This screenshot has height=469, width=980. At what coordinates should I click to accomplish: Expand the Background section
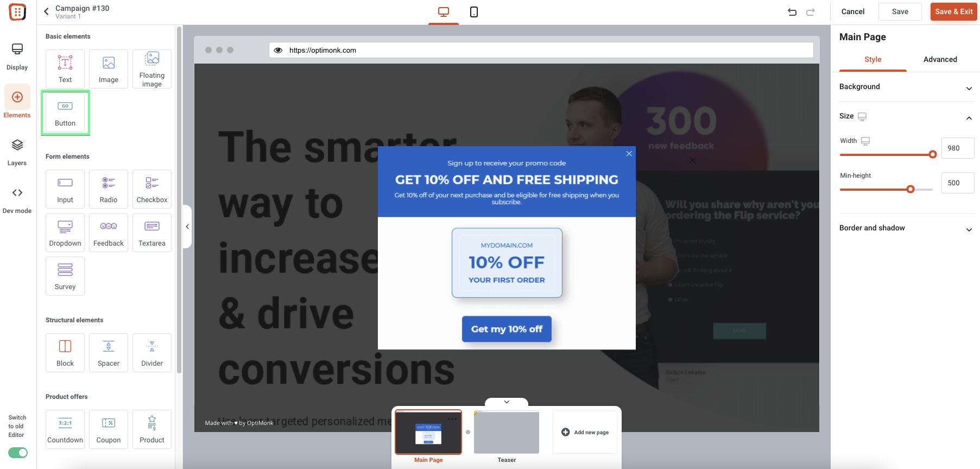pyautogui.click(x=907, y=87)
